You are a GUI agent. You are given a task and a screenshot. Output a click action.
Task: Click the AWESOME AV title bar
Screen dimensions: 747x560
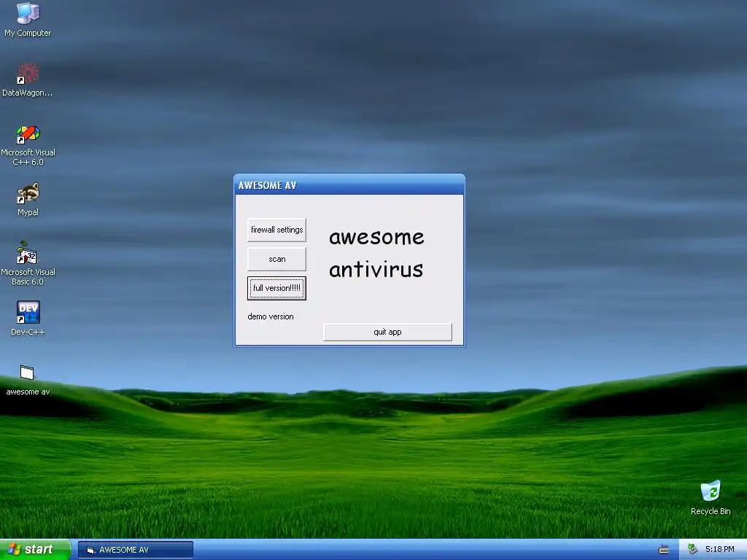[x=349, y=185]
